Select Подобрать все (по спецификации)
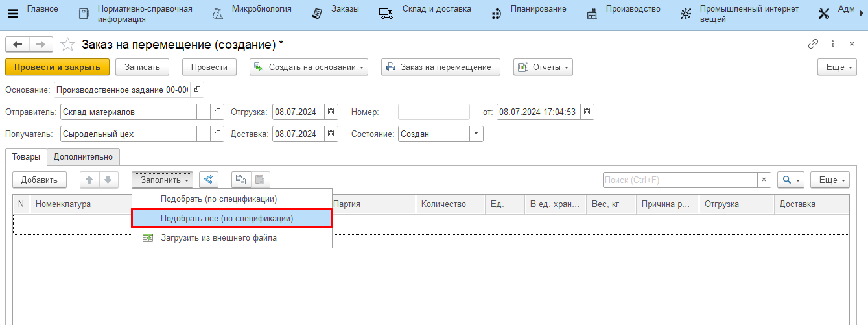 [227, 219]
